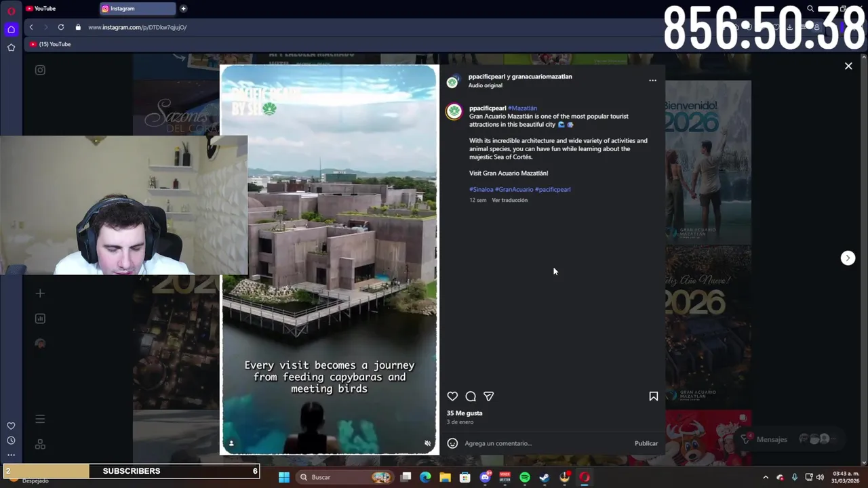Click Ver traducción under caption
This screenshot has height=488, width=868.
pos(509,201)
